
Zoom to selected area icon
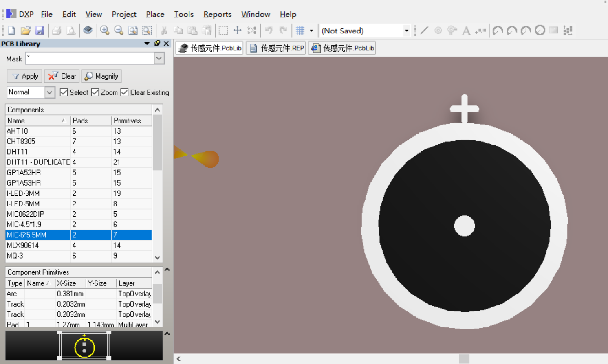[147, 31]
